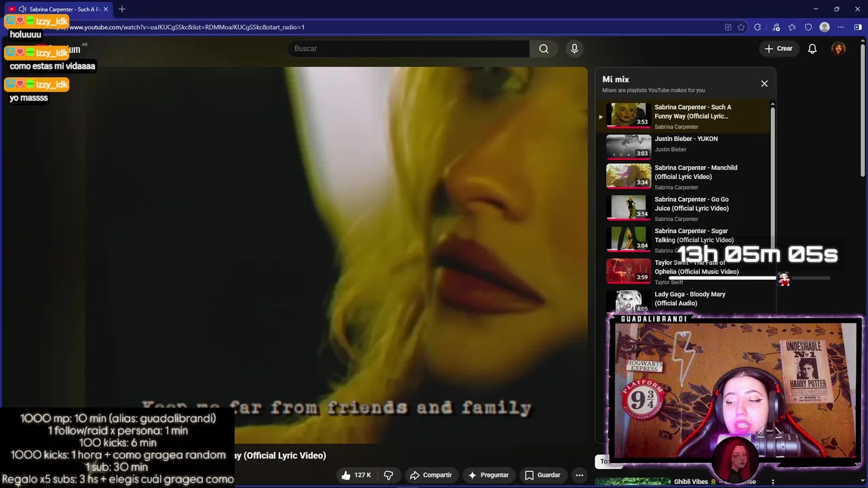Open a new browser tab

pos(122,9)
